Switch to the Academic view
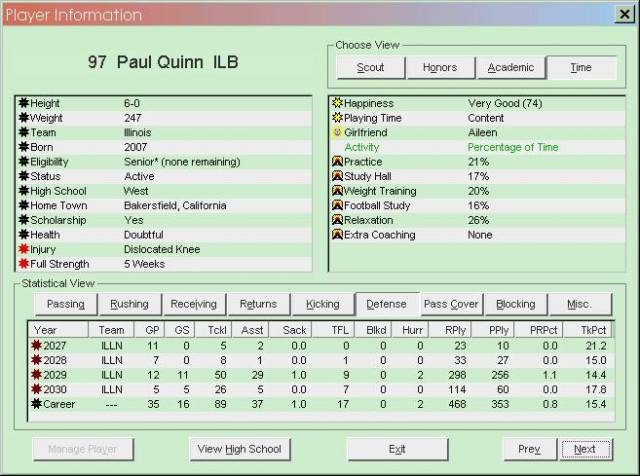The width and height of the screenshot is (640, 476). [511, 67]
